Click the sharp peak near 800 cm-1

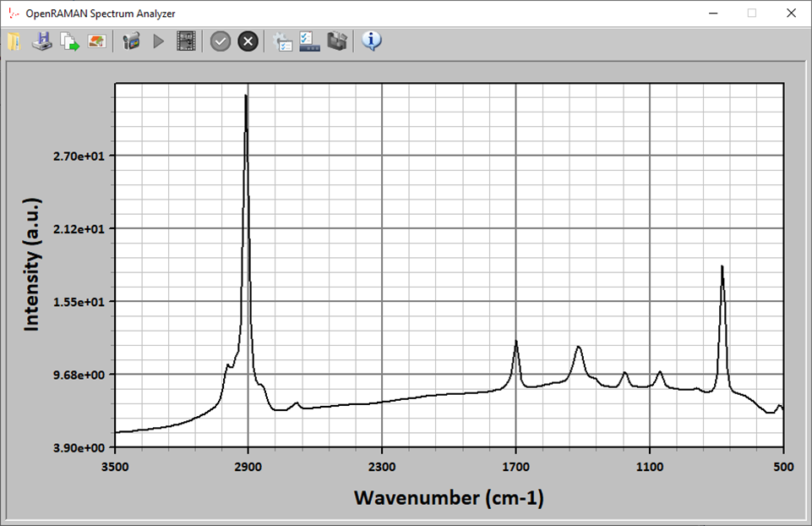(722, 269)
